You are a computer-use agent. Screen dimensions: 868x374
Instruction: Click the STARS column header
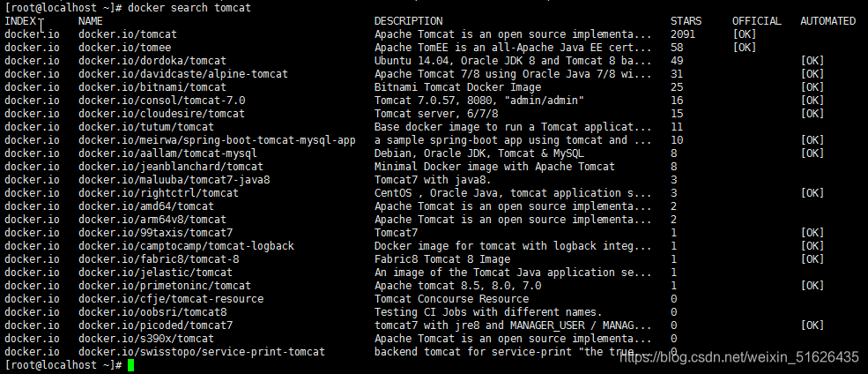[x=686, y=20]
